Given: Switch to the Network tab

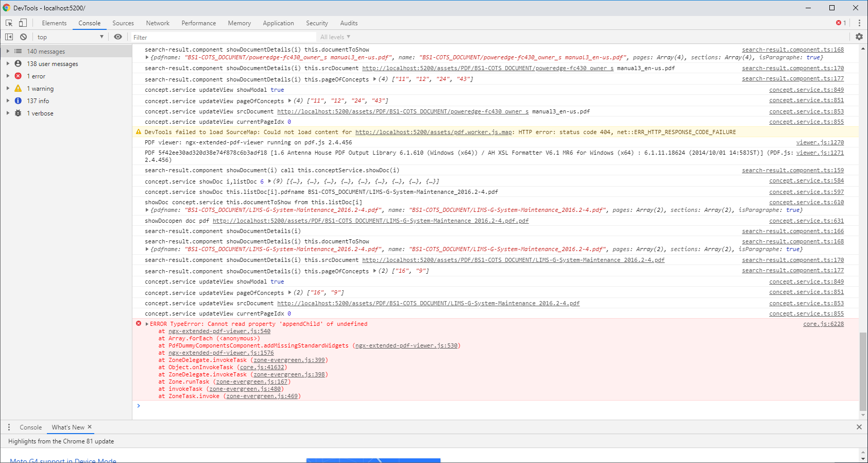Looking at the screenshot, I should pyautogui.click(x=158, y=23).
